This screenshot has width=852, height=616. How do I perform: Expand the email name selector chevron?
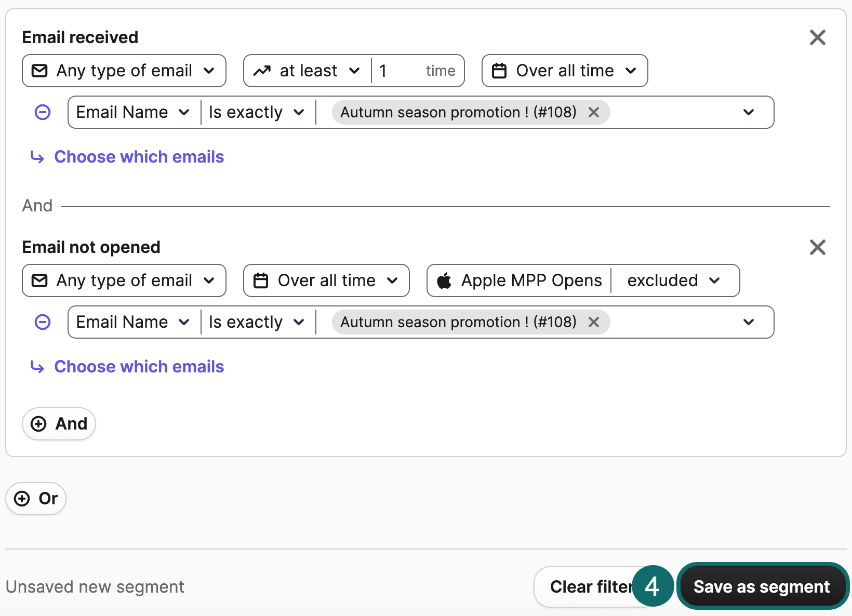pos(749,112)
